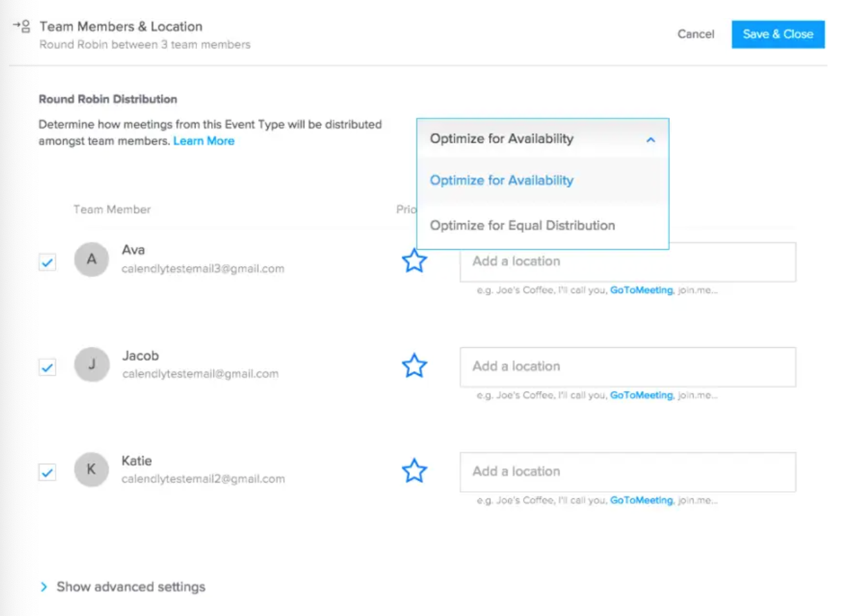Viewport: 852px width, 616px height.
Task: Click Ava's avatar circle
Action: tap(91, 259)
